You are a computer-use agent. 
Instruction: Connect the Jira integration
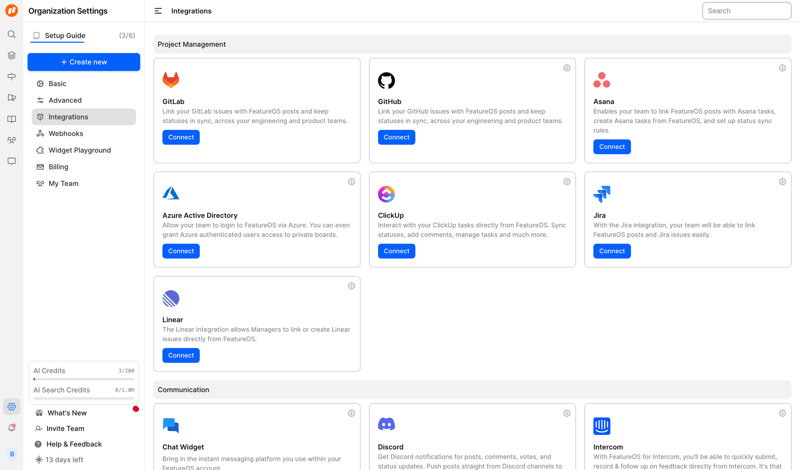(x=612, y=251)
